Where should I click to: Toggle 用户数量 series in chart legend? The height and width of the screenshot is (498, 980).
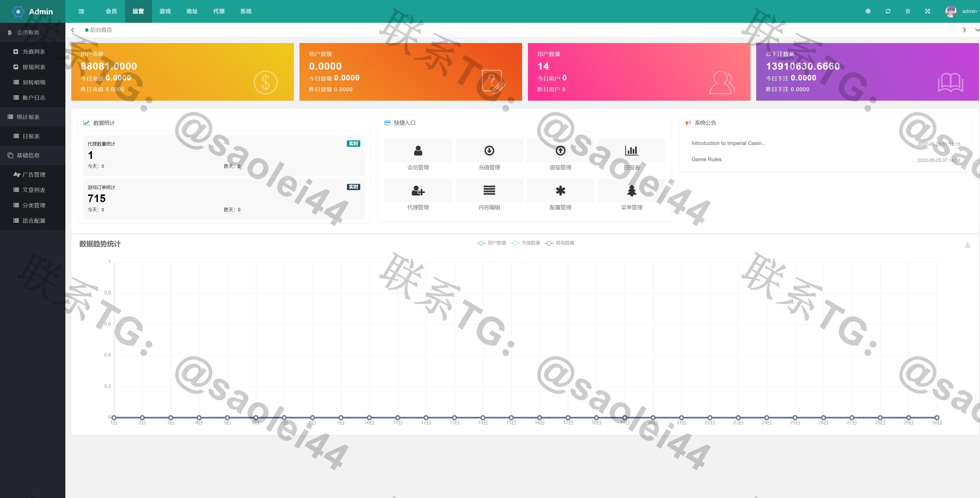pyautogui.click(x=491, y=243)
